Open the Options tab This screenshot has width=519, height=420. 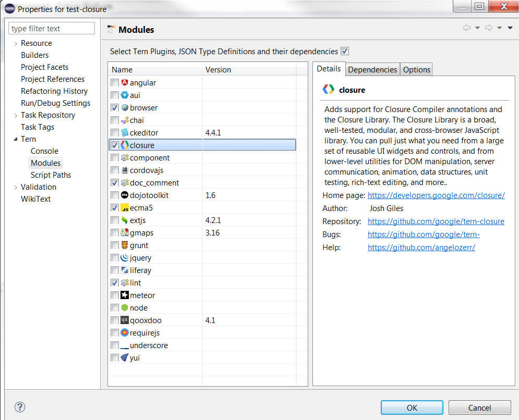[x=416, y=69]
